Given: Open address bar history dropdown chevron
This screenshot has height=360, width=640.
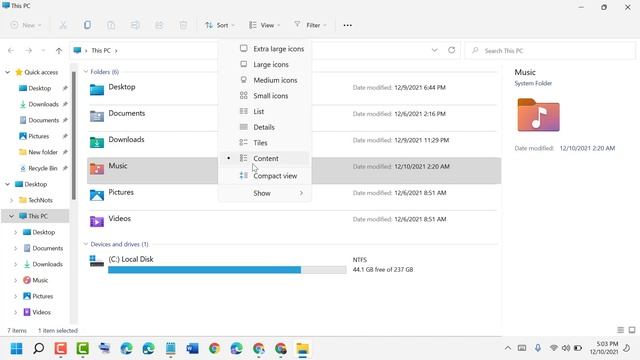Looking at the screenshot, I should pos(434,50).
